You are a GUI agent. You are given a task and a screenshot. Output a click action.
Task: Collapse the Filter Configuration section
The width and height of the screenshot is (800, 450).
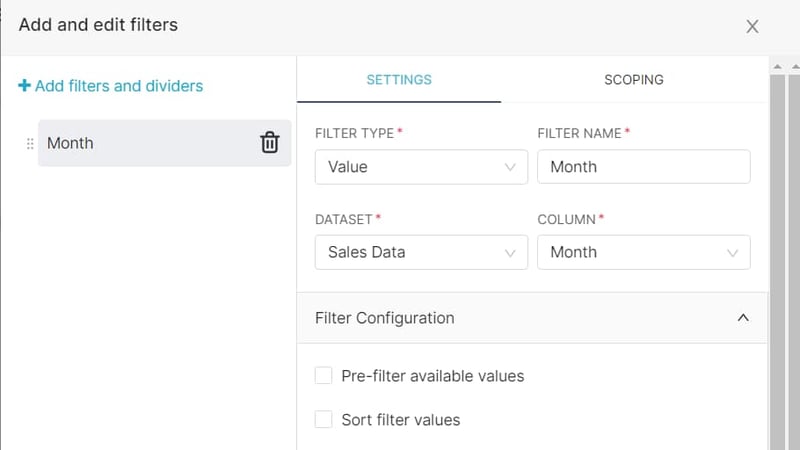pyautogui.click(x=743, y=318)
